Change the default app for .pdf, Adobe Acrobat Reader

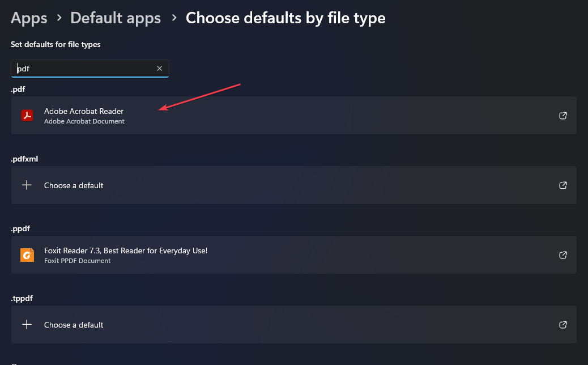pos(293,115)
